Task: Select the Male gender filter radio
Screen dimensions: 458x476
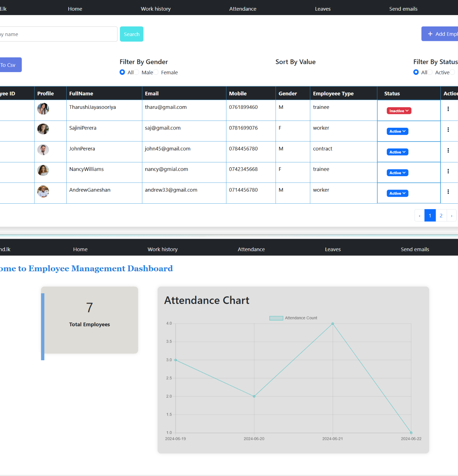Action: (x=137, y=72)
